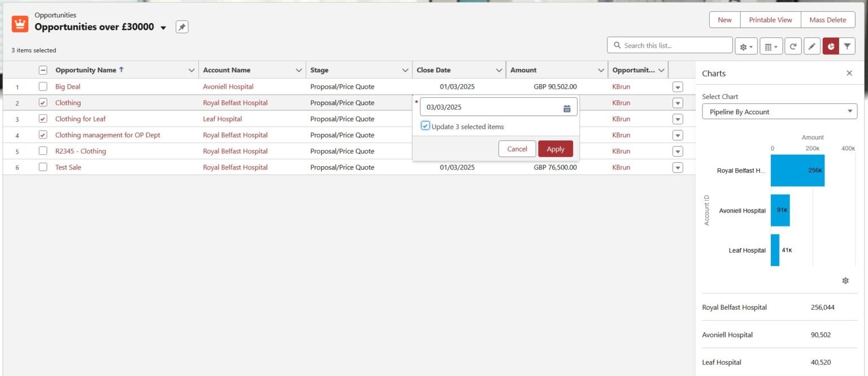Uncheck Update 3 selected items
The image size is (868, 376).
[x=425, y=126]
